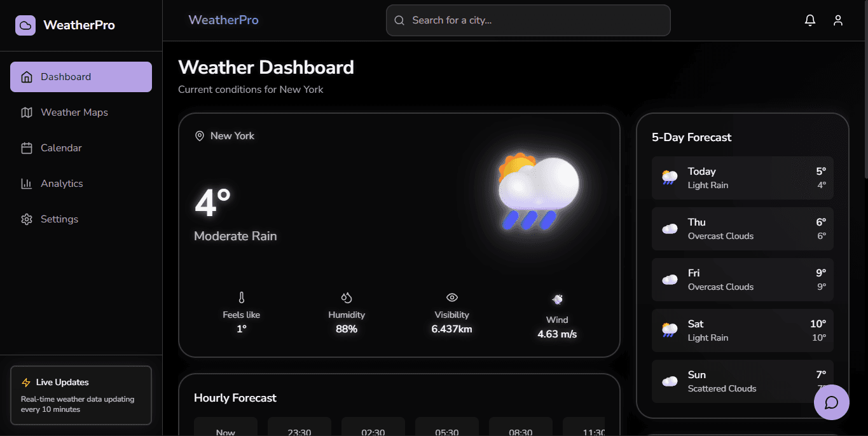Click the WeatherPro header link
The width and height of the screenshot is (868, 436).
point(223,20)
